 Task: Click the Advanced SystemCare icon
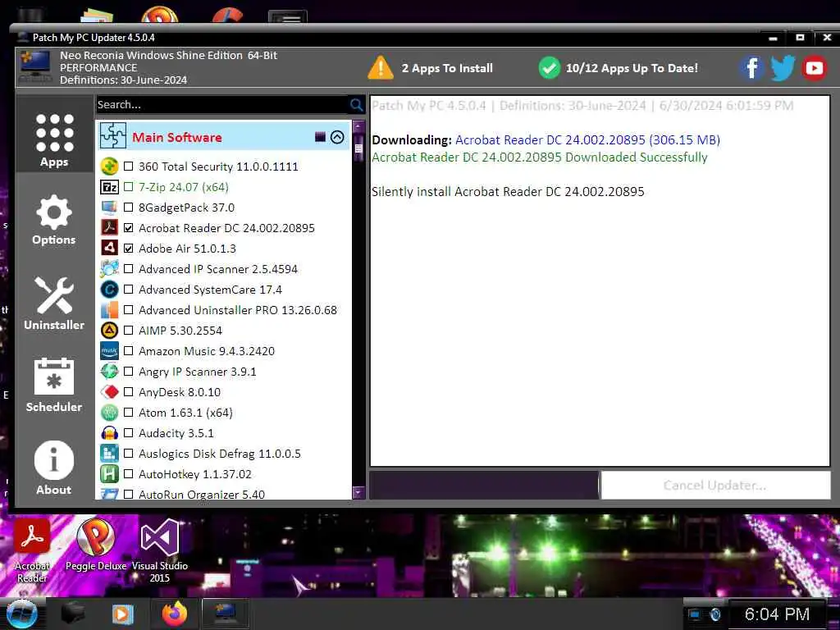(x=109, y=290)
